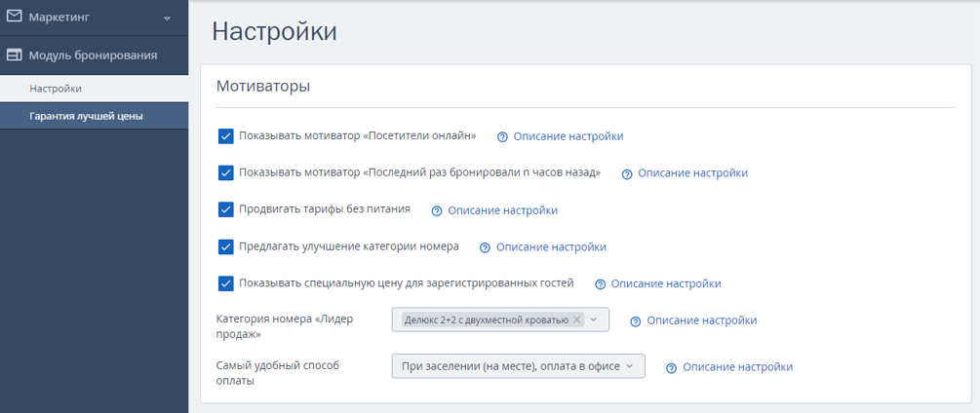This screenshot has width=980, height=413.
Task: Select Настройки sidebar item
Action: point(94,89)
